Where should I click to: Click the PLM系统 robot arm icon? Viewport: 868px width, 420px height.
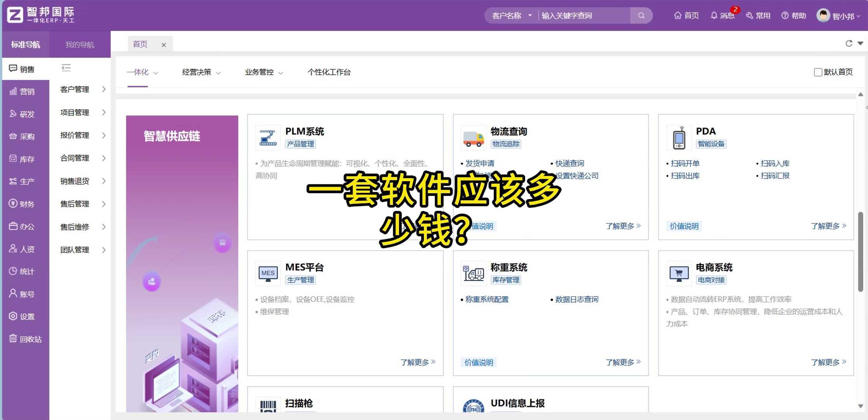tap(268, 138)
